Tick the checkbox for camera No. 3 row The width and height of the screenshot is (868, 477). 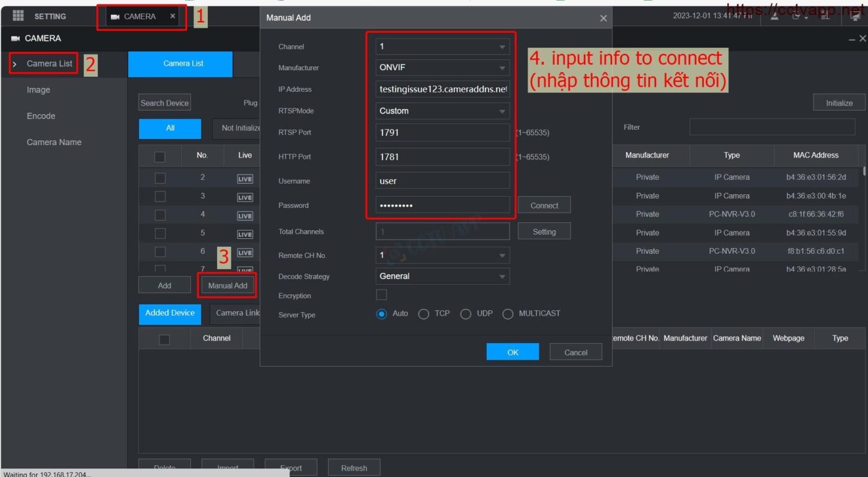(x=160, y=197)
